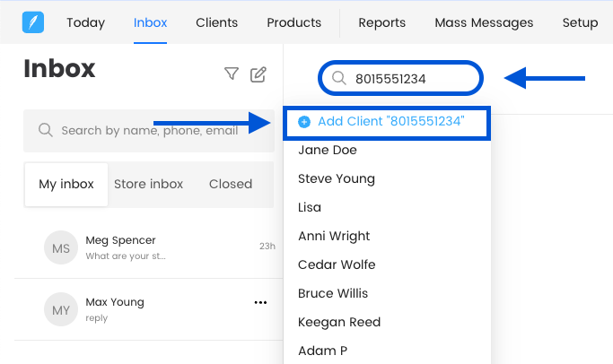Click the MY avatar for Max Young
Screen dimensions: 613x364
pyautogui.click(x=61, y=309)
